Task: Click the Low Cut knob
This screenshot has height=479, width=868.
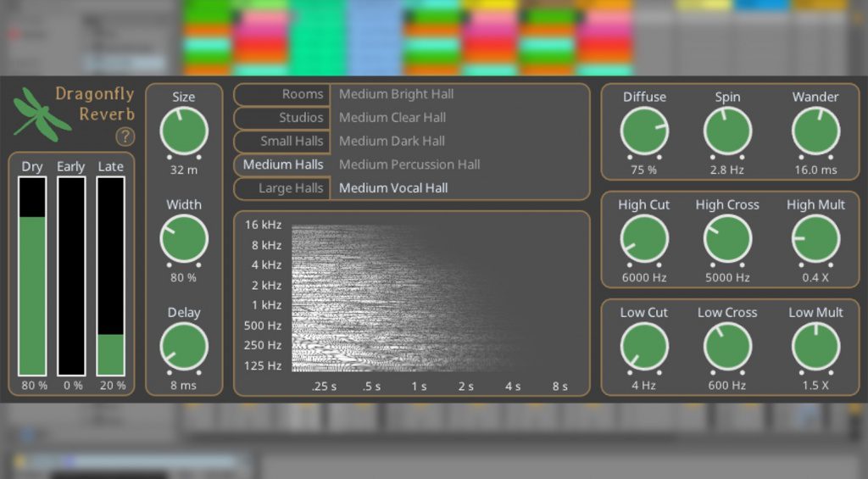Action: point(644,348)
